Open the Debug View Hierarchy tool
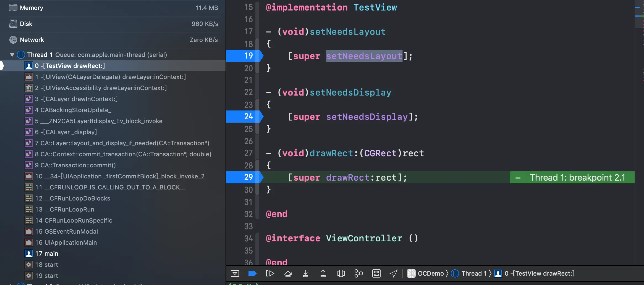The image size is (644, 285). (x=341, y=273)
